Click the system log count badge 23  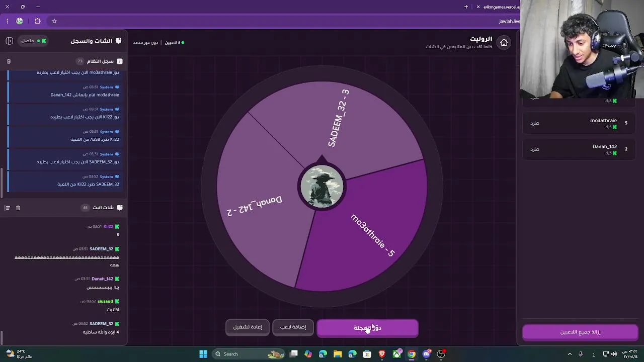coord(79,61)
